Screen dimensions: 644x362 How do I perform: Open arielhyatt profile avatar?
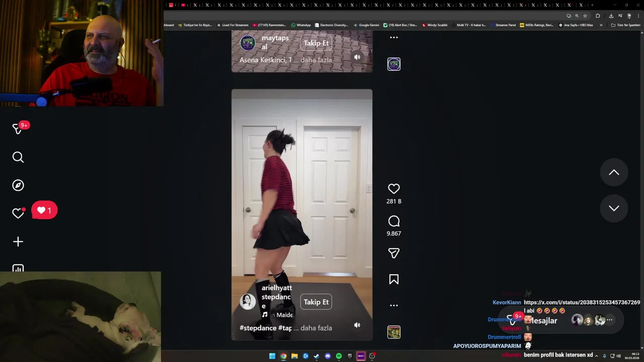tap(248, 302)
